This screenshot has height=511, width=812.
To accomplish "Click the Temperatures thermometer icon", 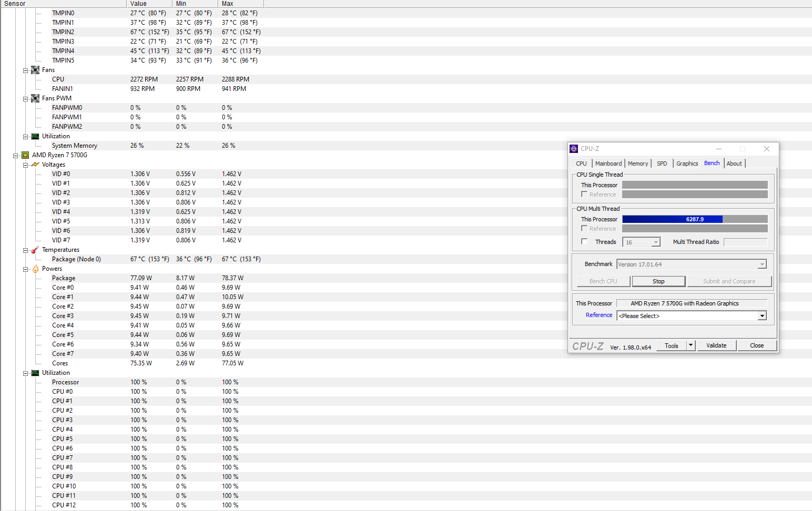I will [35, 250].
